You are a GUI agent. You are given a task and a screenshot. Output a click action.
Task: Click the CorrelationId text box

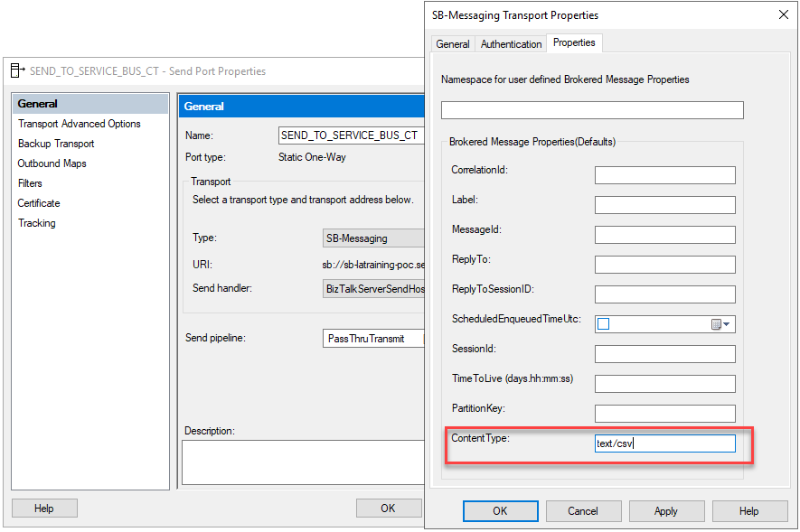click(x=664, y=174)
